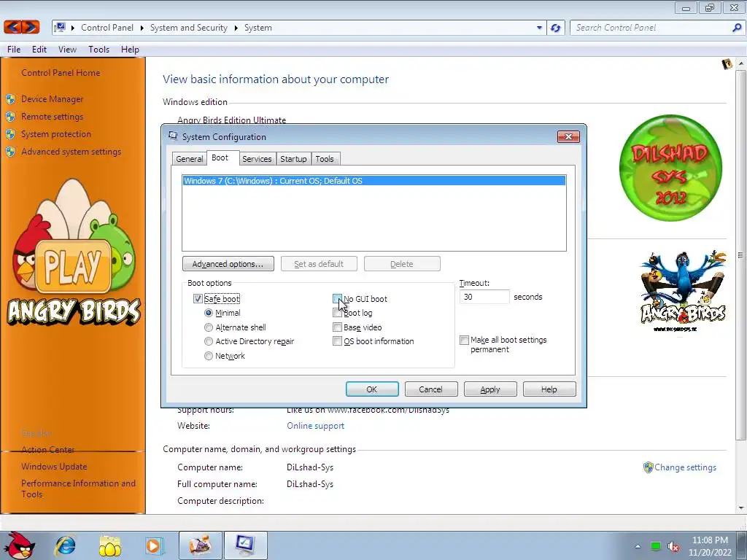Open the address bar history dropdown
747x560 pixels.
pos(539,28)
